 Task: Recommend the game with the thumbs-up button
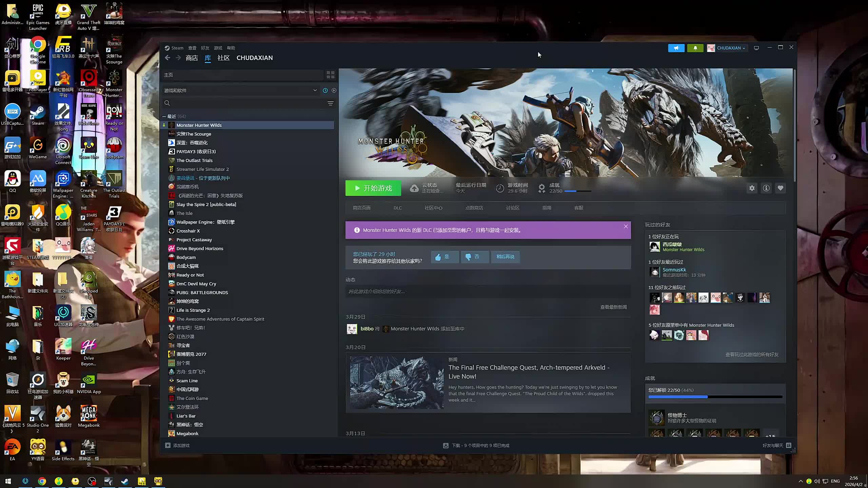click(x=445, y=257)
